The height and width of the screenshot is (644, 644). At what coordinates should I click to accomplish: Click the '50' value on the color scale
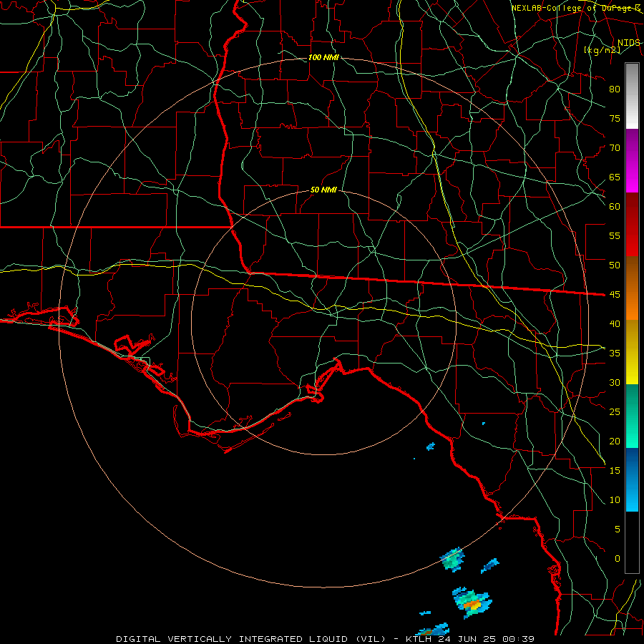click(615, 265)
